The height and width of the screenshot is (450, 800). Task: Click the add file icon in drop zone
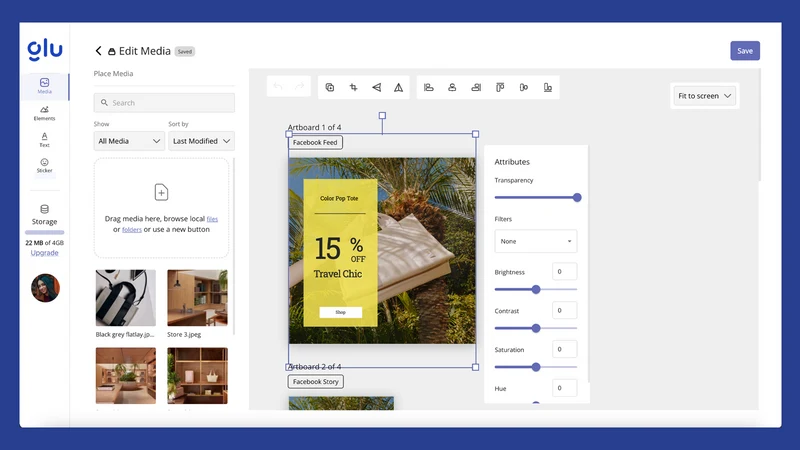(x=161, y=192)
